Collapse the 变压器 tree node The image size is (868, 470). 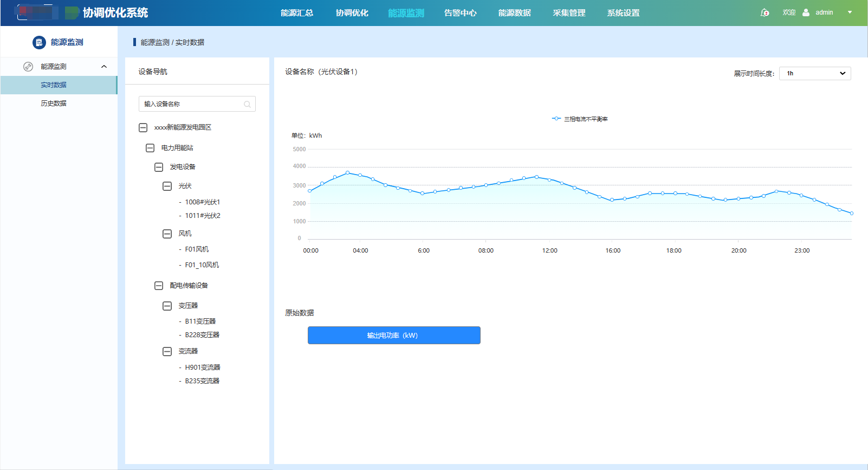pos(167,306)
